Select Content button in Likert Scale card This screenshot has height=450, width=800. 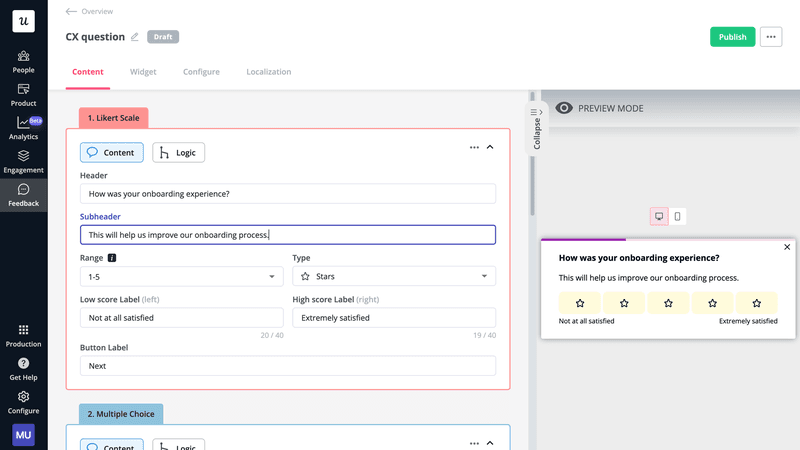click(x=112, y=153)
